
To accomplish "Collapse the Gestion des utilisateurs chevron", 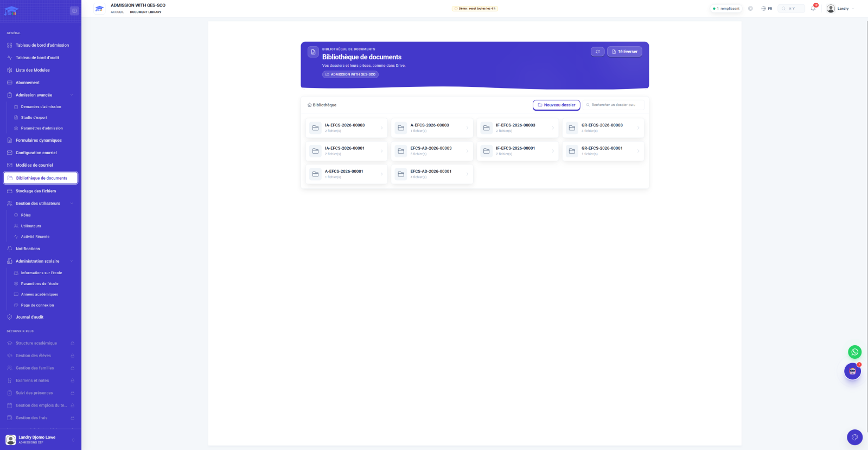I will (x=72, y=204).
